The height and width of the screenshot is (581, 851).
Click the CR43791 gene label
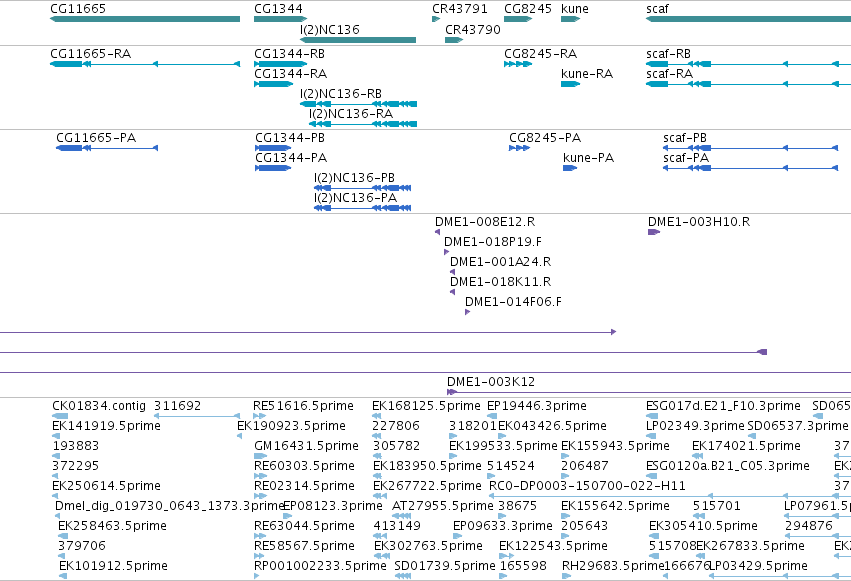point(460,9)
